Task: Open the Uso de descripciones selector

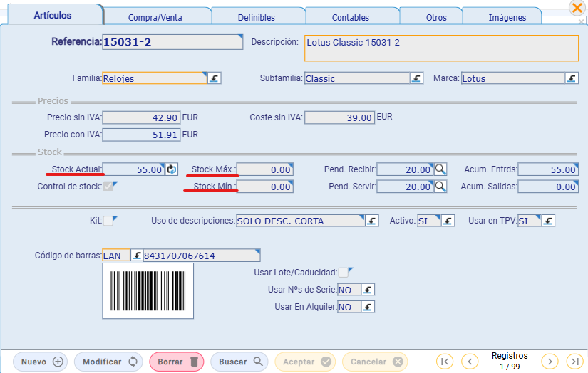Action: [371, 221]
